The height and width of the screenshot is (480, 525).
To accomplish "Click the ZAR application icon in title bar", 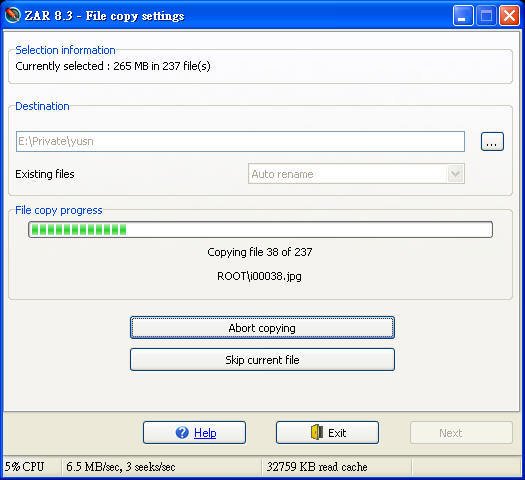I will pos(13,15).
